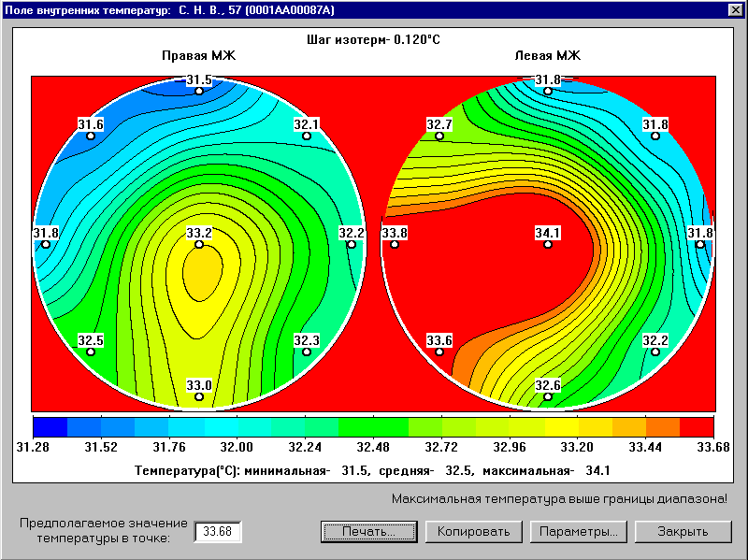Pick the red segment ending the color scale

tap(697, 427)
